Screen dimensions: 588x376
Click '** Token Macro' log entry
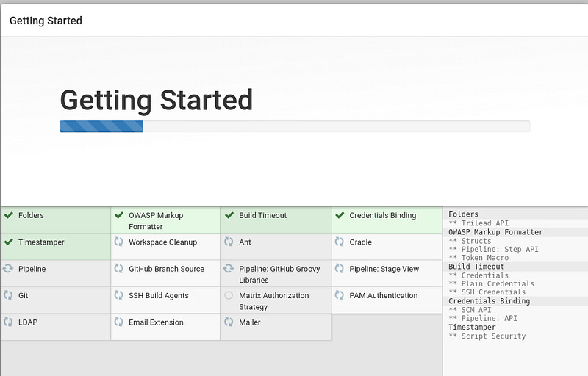(x=478, y=257)
